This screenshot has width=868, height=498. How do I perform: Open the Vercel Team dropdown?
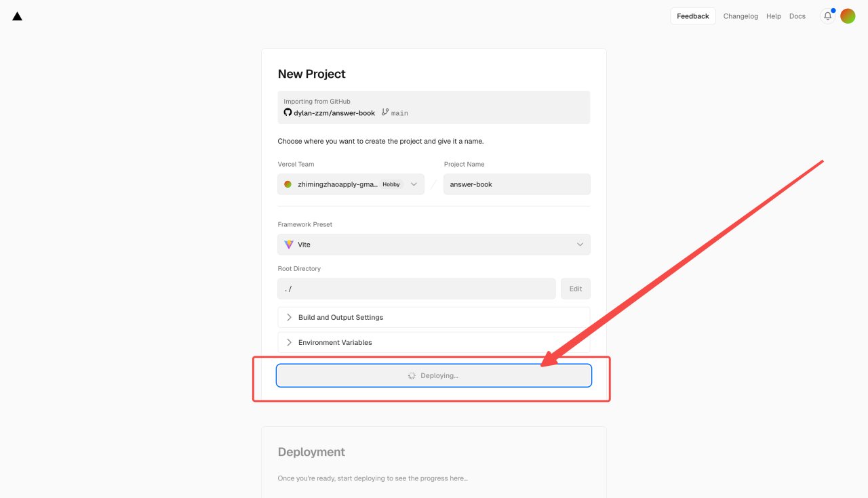point(414,184)
